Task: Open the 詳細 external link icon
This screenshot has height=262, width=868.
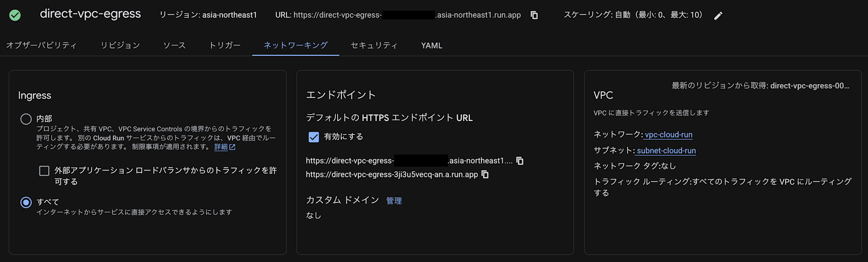Action: click(233, 147)
